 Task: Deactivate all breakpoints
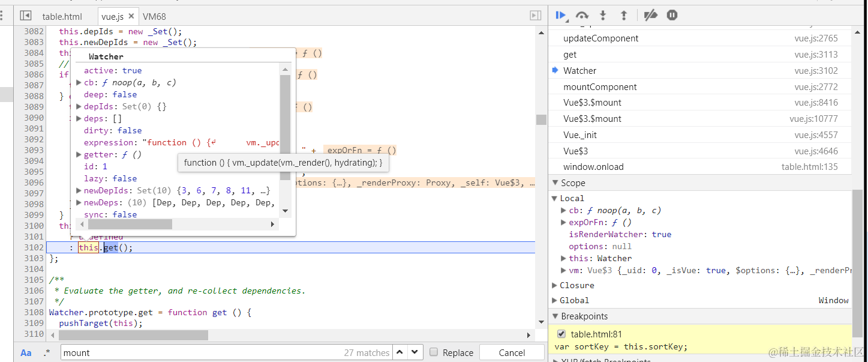[650, 16]
